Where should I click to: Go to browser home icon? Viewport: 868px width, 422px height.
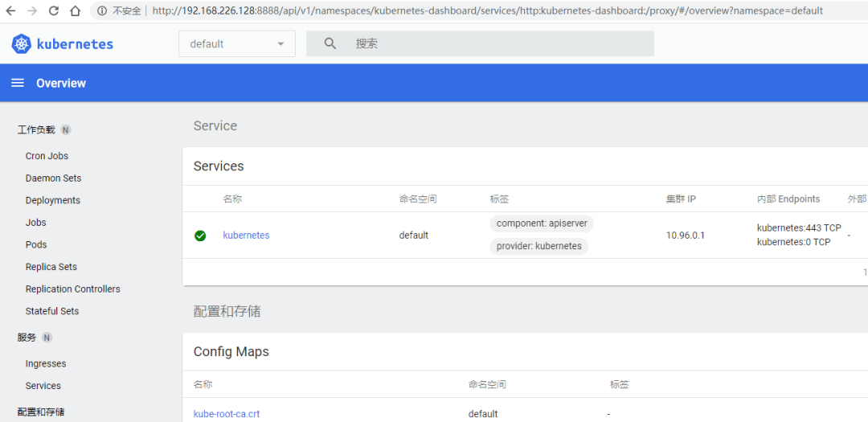tap(75, 10)
